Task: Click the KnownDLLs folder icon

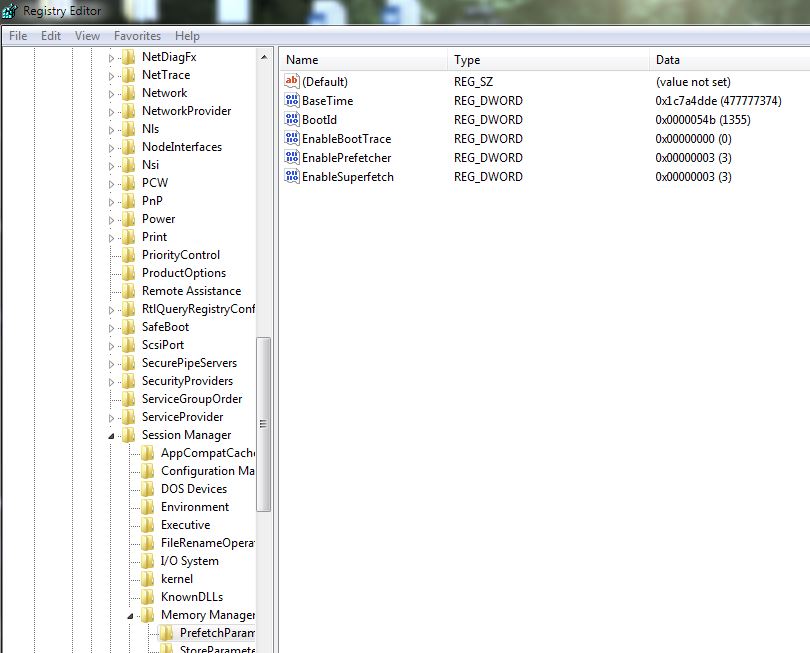Action: pyautogui.click(x=147, y=597)
